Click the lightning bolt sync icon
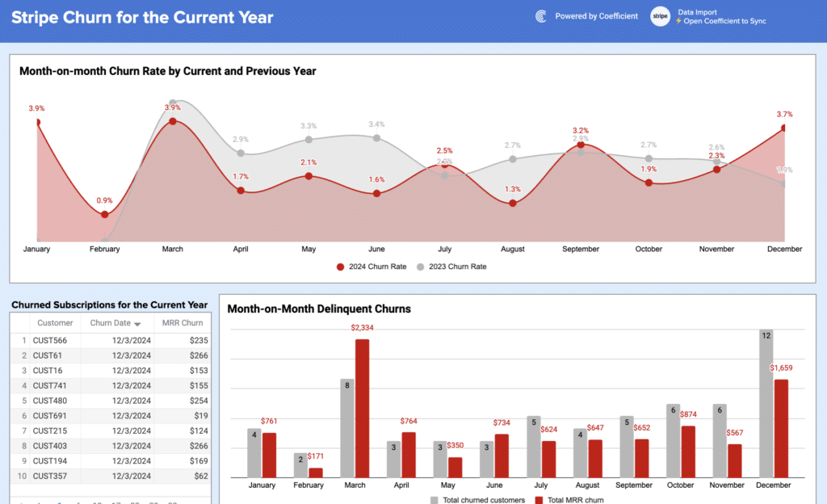Viewport: 827px width, 504px height. (678, 21)
